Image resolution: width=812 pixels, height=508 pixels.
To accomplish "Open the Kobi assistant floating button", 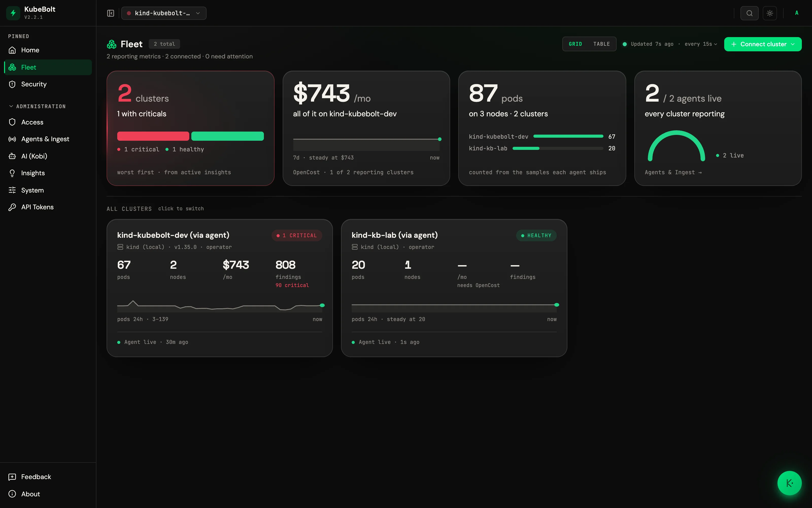I will click(789, 483).
